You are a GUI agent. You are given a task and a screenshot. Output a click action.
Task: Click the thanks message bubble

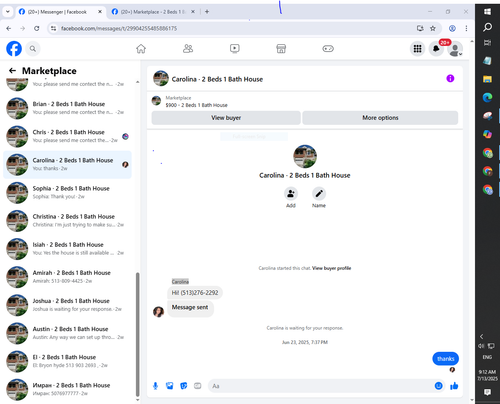coord(446,359)
